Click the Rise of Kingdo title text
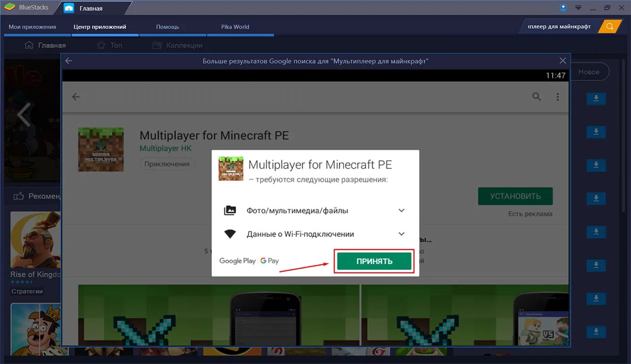 click(35, 274)
